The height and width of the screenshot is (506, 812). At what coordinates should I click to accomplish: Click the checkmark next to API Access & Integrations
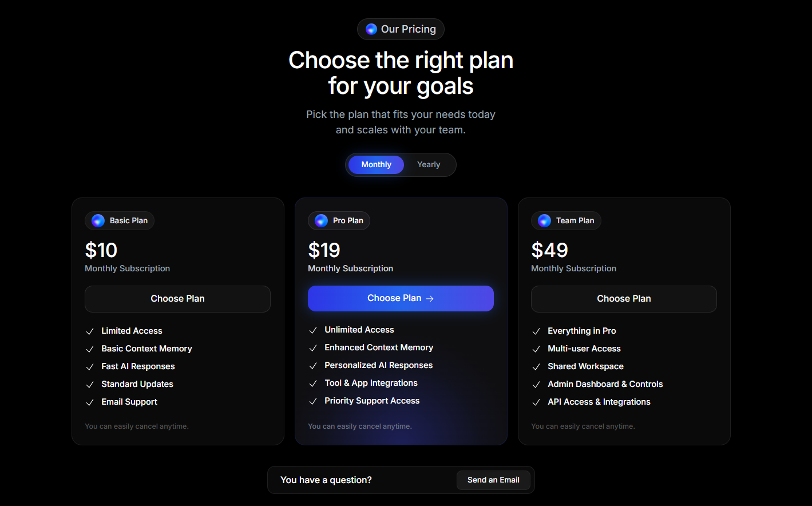click(536, 402)
